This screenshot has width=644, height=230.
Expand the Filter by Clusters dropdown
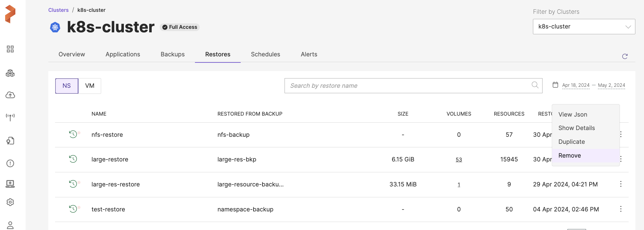(x=584, y=27)
